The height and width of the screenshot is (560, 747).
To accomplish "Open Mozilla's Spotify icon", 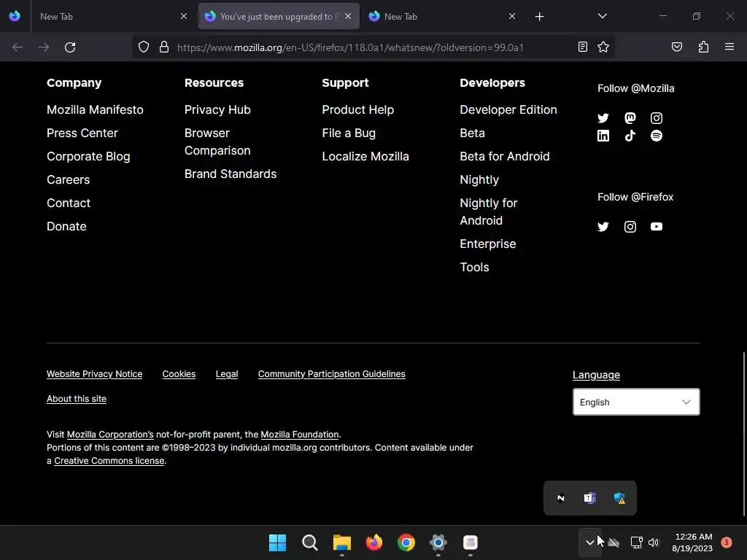I will [x=656, y=136].
